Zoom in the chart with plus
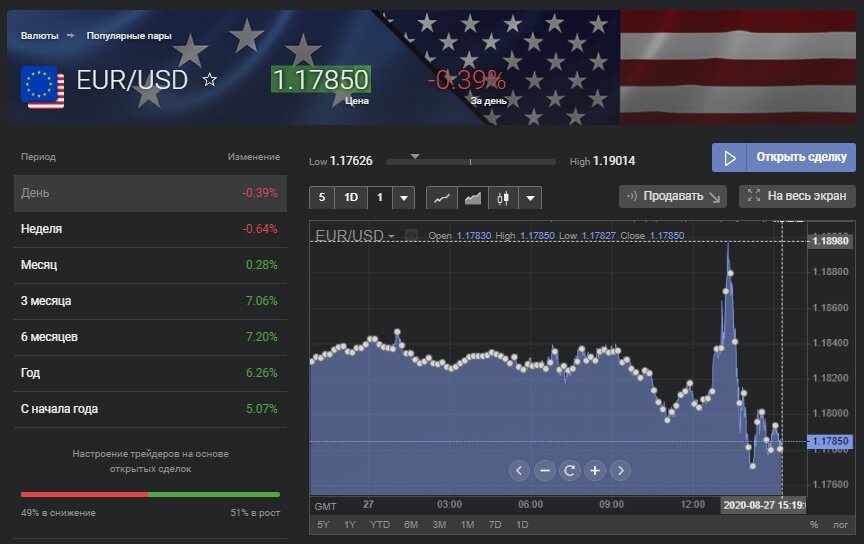 click(x=595, y=470)
